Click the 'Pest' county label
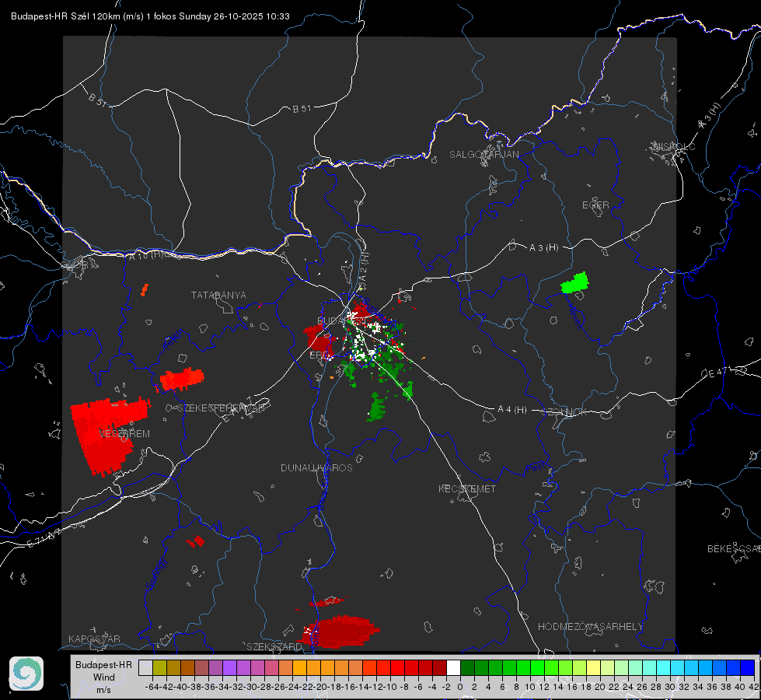Image resolution: width=761 pixels, height=700 pixels. point(536,467)
